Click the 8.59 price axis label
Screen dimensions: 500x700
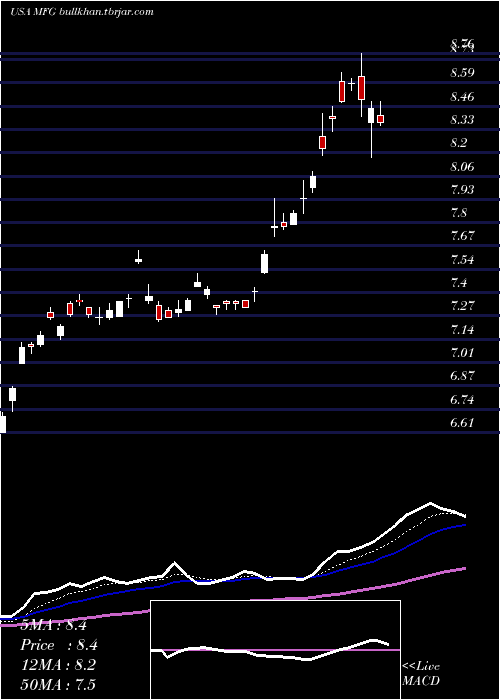pos(462,73)
